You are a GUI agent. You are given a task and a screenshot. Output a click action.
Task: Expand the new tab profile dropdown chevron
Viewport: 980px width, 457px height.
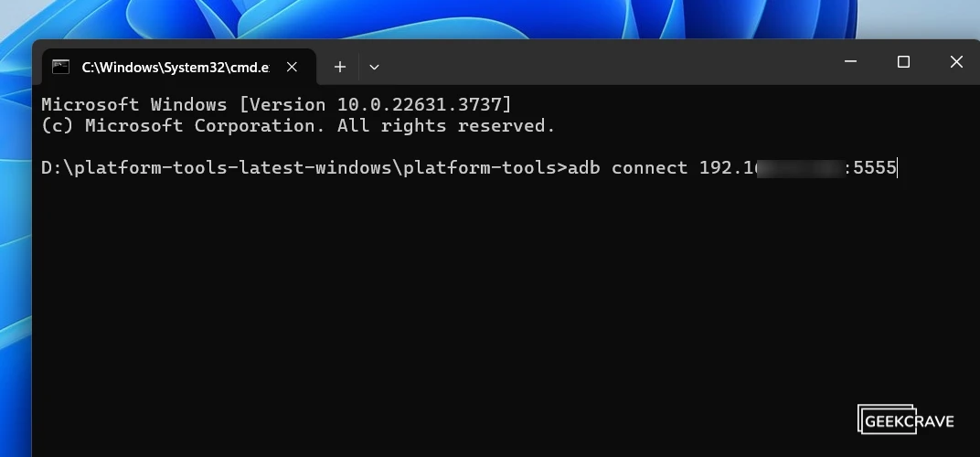coord(374,67)
